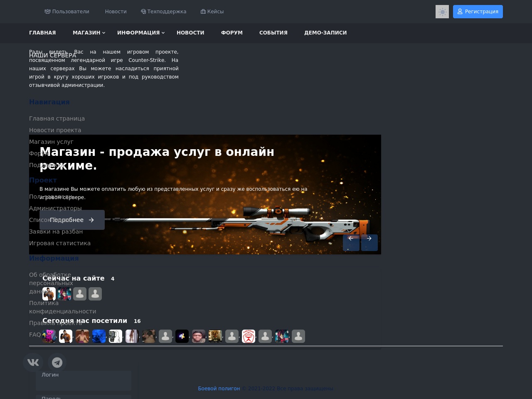The height and width of the screenshot is (399, 532).
Task: Click the Навигация section heading
Action: (x=49, y=102)
